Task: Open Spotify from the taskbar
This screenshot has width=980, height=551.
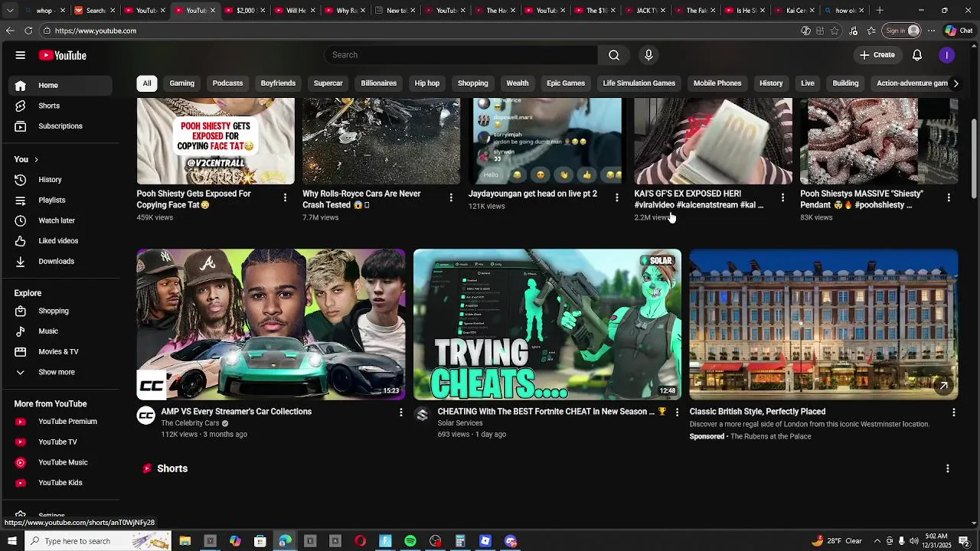Action: coord(410,541)
